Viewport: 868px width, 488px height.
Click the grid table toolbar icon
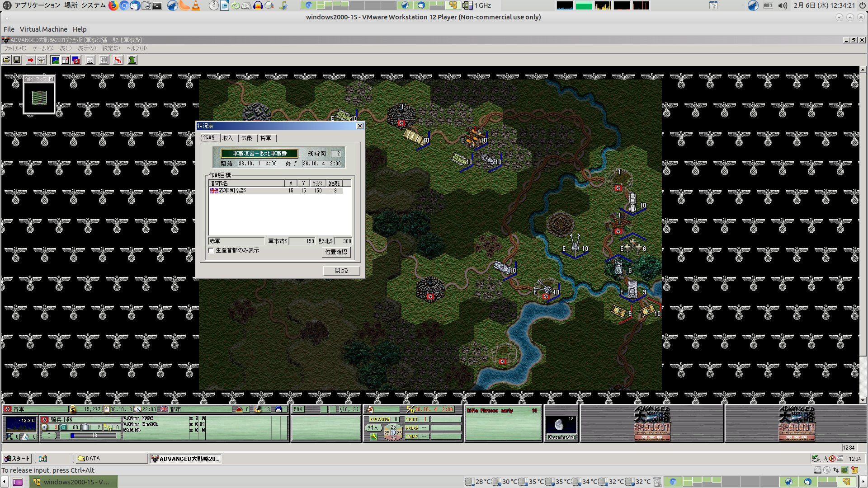(x=90, y=60)
